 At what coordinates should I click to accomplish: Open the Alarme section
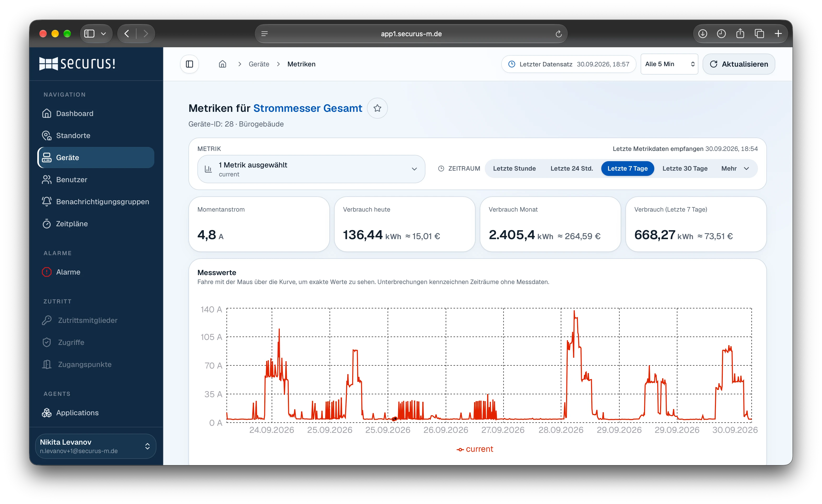[x=96, y=272]
